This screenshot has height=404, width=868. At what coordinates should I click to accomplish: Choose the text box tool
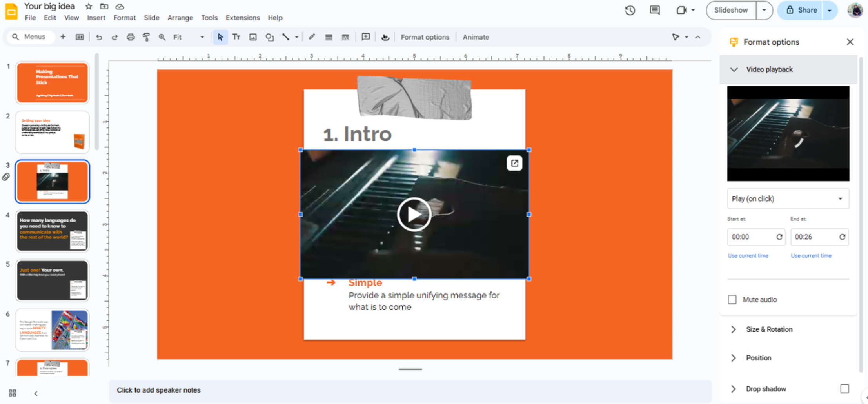pyautogui.click(x=236, y=37)
